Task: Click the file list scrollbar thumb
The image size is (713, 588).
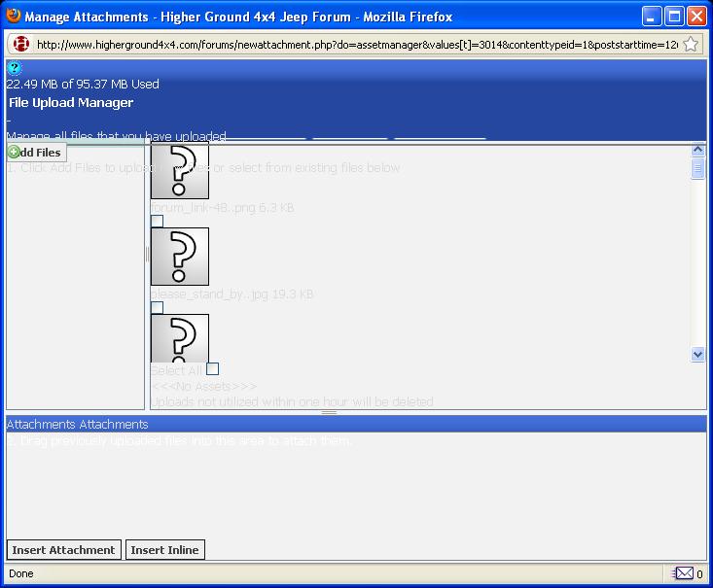Action: click(697, 169)
